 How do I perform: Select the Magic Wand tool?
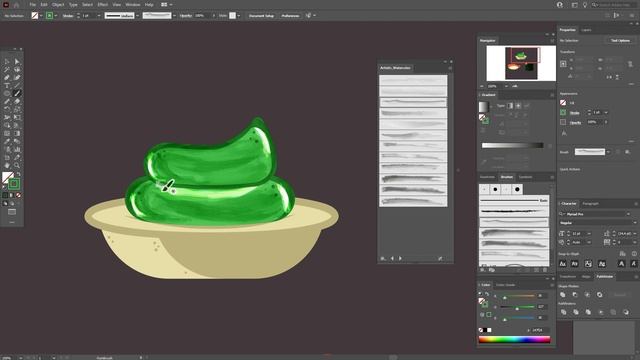click(x=7, y=70)
